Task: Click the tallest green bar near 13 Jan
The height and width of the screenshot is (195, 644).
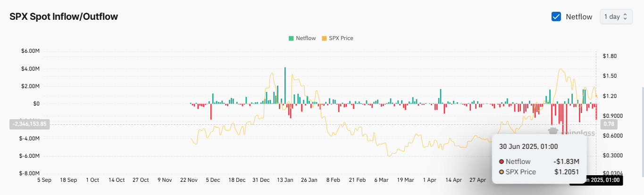Action: (x=285, y=85)
